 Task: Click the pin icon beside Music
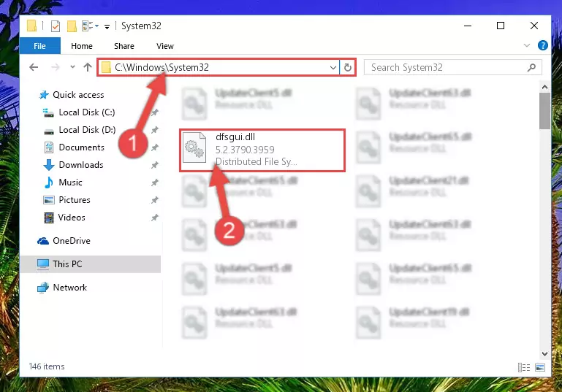pos(154,182)
